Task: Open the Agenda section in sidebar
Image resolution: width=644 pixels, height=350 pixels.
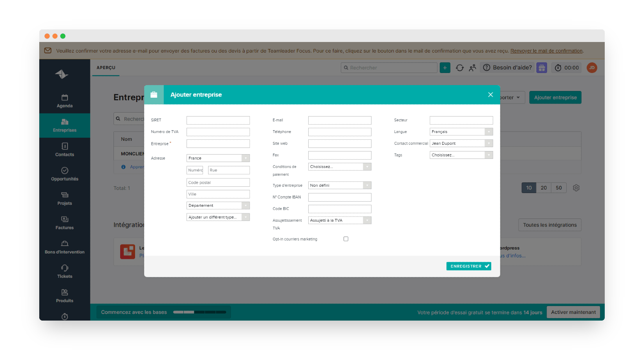Action: (64, 101)
